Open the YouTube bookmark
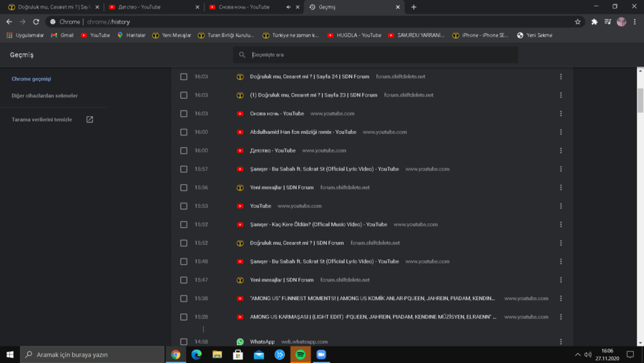644x363 pixels. [x=95, y=35]
